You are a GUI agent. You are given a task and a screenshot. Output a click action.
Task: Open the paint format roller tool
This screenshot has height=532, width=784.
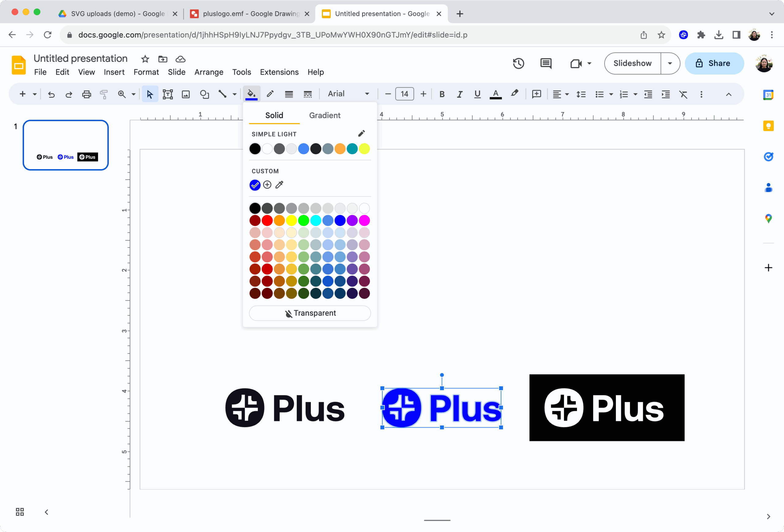(x=104, y=94)
